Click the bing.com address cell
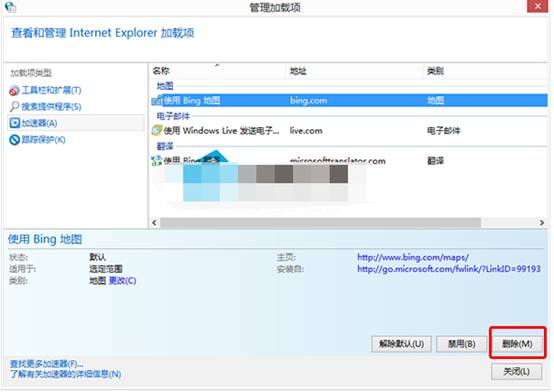Viewport: 554px width, 392px height. 308,101
